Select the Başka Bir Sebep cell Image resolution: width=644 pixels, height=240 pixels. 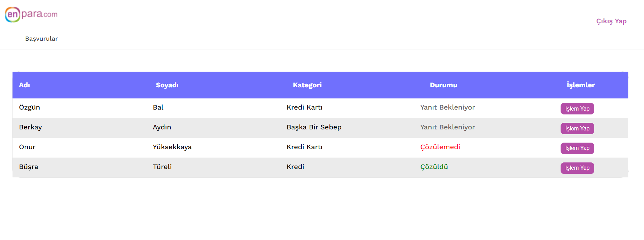tap(314, 127)
